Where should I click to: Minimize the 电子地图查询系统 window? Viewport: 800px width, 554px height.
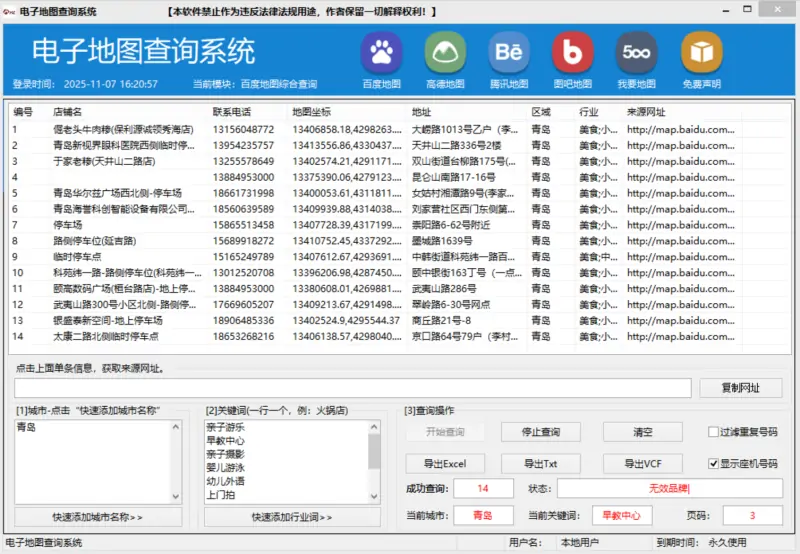(x=726, y=10)
